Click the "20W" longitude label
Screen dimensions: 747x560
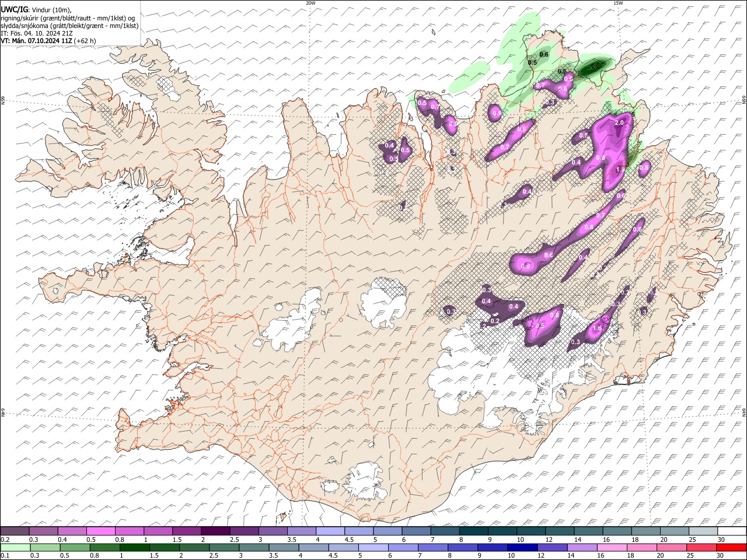(x=310, y=3)
